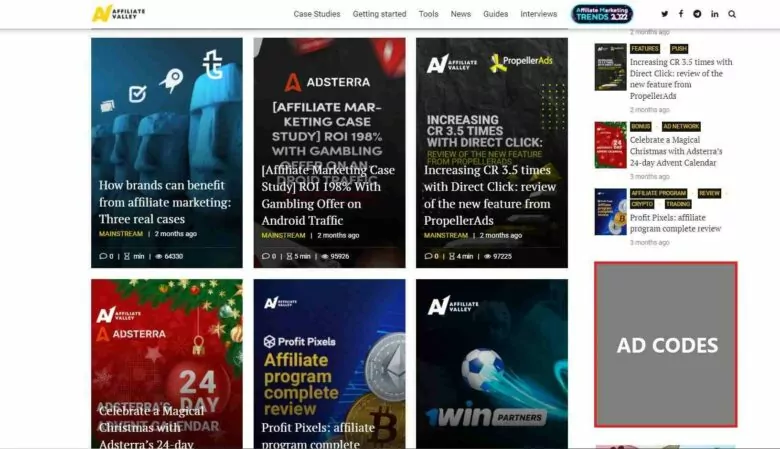Open the Profit Pixels affiliate program review card
Screen dimensions: 780x449
click(x=329, y=364)
